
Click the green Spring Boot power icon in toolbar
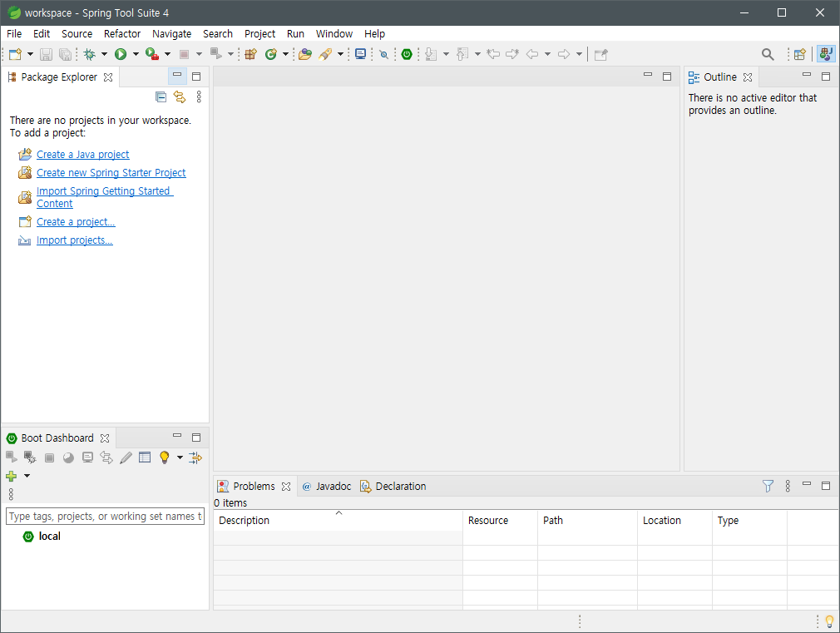407,54
